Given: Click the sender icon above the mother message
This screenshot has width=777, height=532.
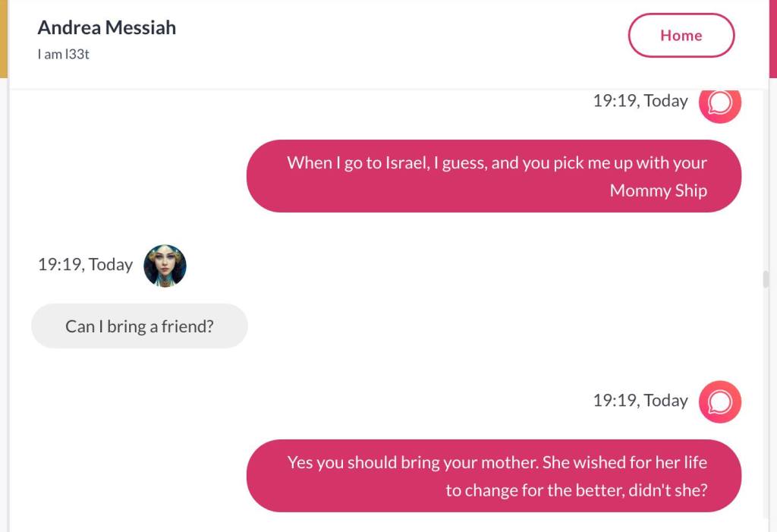Looking at the screenshot, I should click(x=719, y=401).
